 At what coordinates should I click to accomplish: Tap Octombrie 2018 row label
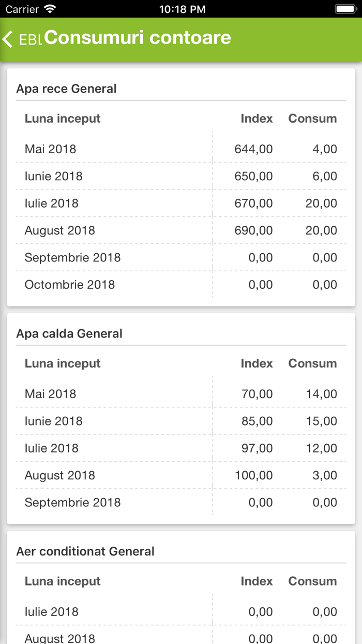tap(70, 284)
